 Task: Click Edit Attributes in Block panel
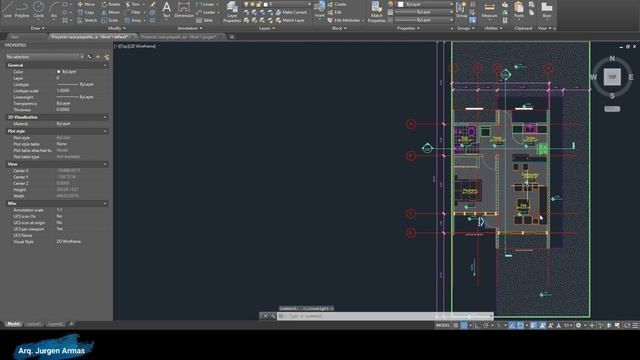pos(343,20)
